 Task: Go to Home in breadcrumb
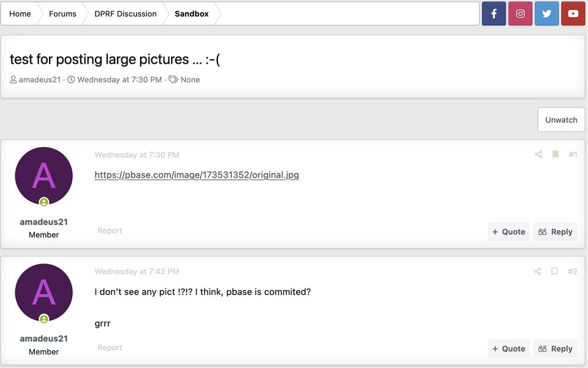pos(20,13)
